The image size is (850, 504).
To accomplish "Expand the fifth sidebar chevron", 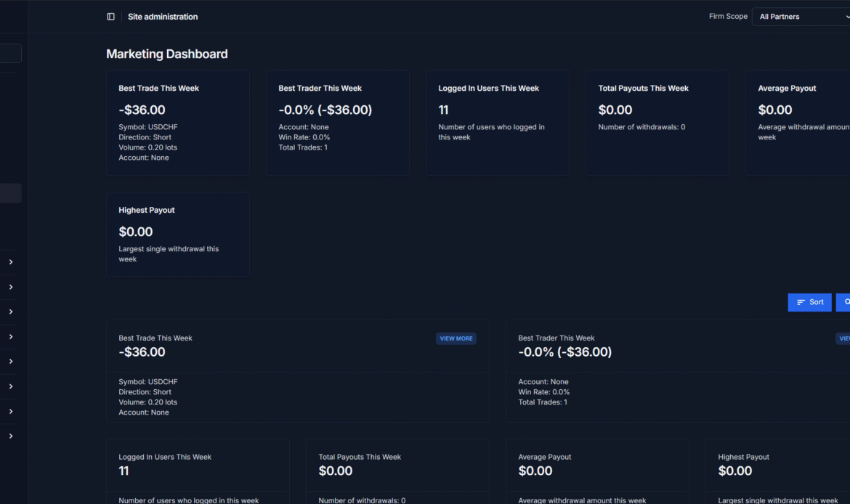I will click(x=11, y=362).
